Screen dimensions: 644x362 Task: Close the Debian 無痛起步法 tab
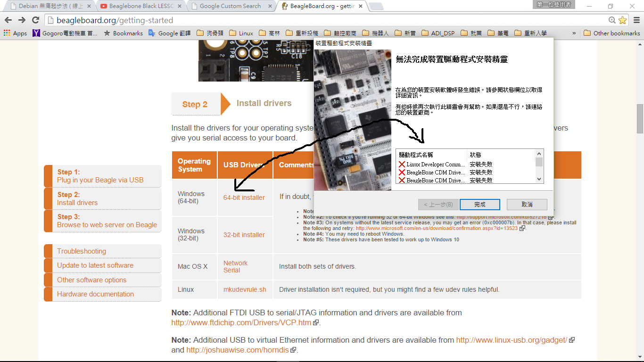coord(88,6)
